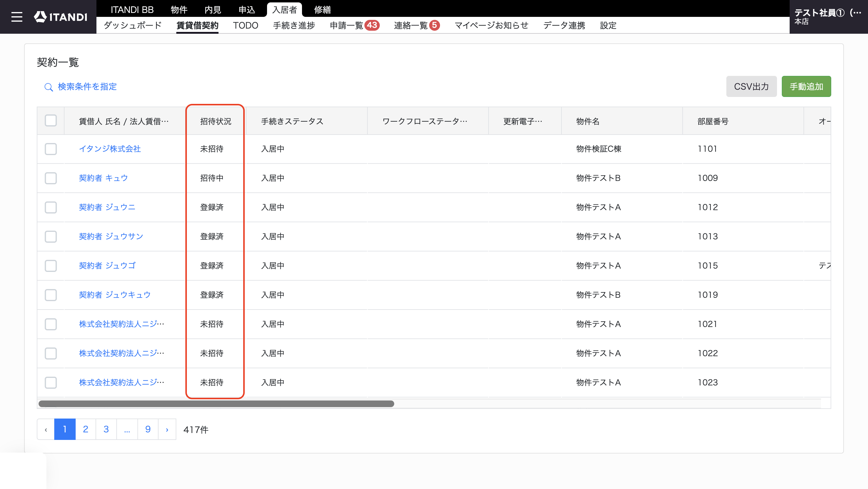Open 検索条件を指定 search link
Screen dimensions: 868x489
point(87,87)
